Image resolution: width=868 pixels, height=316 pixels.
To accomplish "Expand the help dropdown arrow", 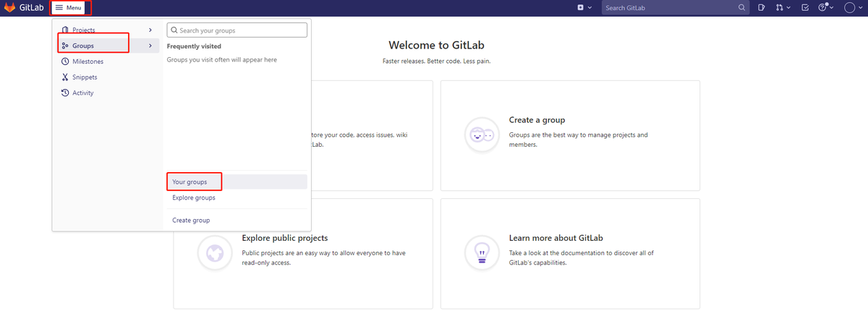I will (x=832, y=8).
